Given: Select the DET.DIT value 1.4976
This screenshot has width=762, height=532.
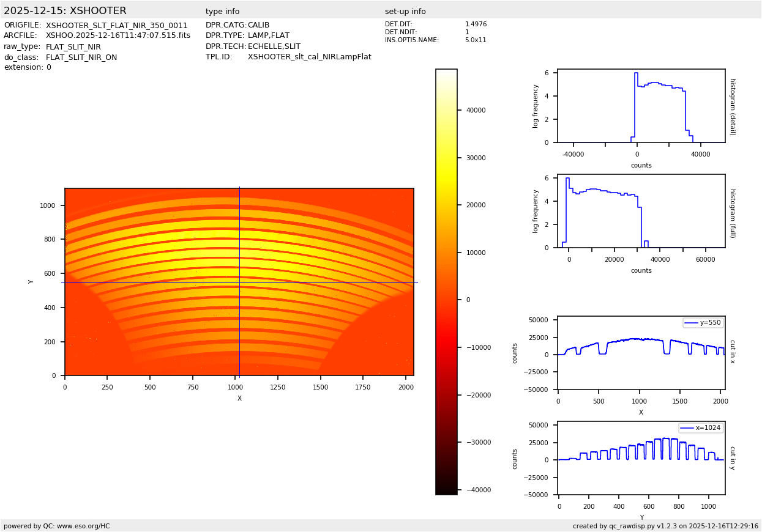Looking at the screenshot, I should coord(476,24).
